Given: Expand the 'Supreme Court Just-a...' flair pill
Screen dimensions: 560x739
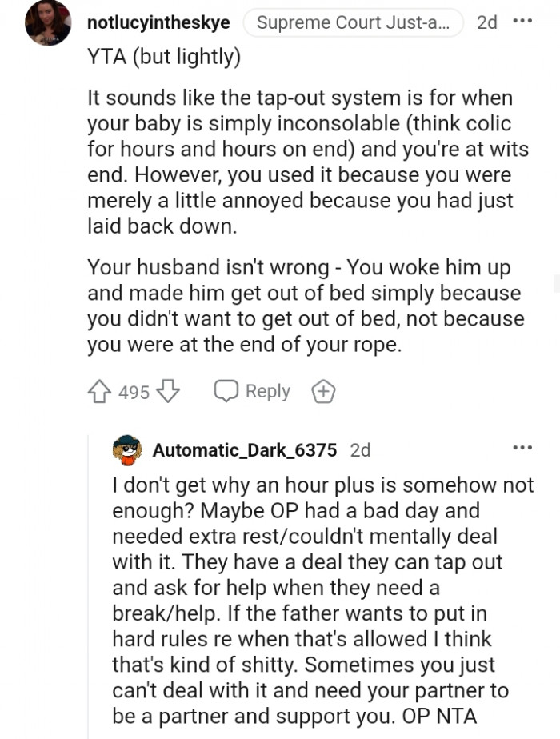Looking at the screenshot, I should click(353, 22).
